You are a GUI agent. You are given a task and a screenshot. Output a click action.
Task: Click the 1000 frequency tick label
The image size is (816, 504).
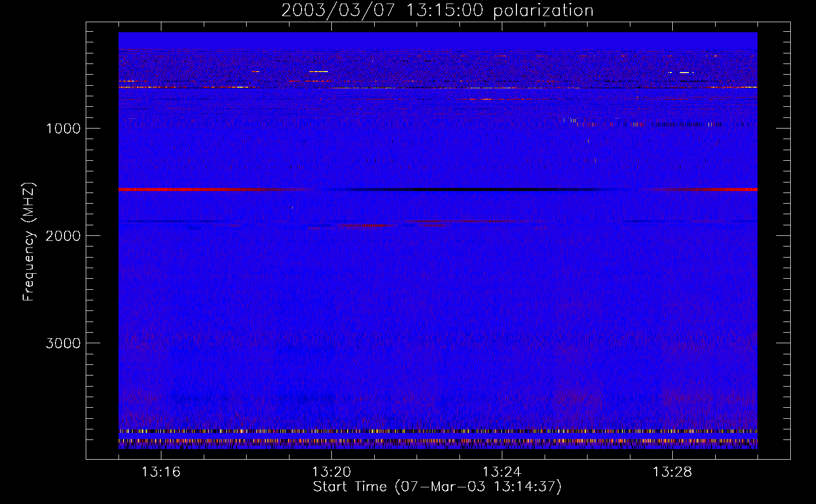click(63, 129)
